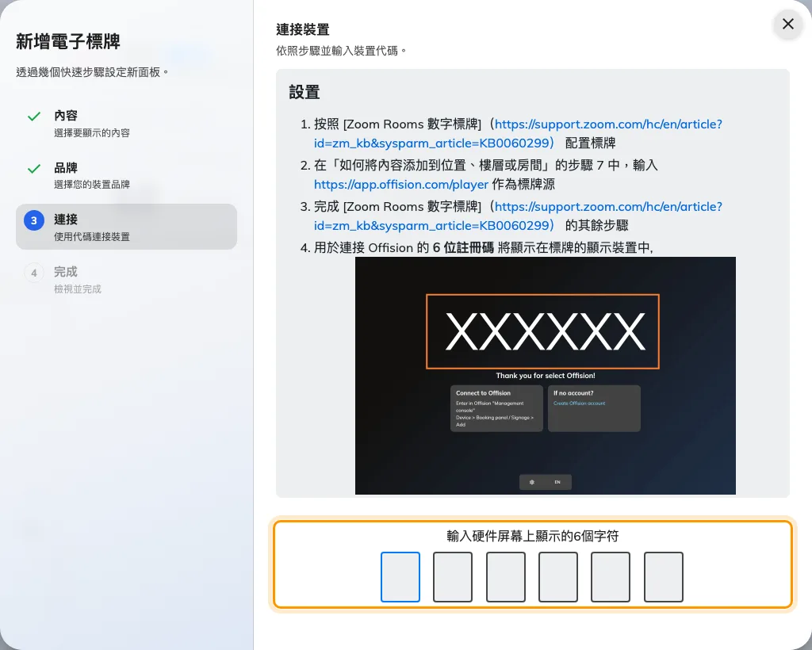This screenshot has height=650, width=812.
Task: Click green checkmark beside 內容
Action: coord(34,117)
